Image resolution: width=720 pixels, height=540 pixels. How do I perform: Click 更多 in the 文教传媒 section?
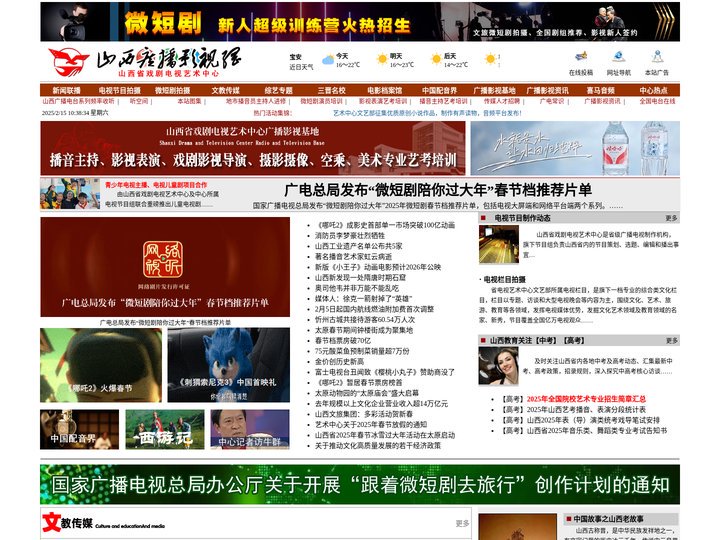(x=462, y=523)
